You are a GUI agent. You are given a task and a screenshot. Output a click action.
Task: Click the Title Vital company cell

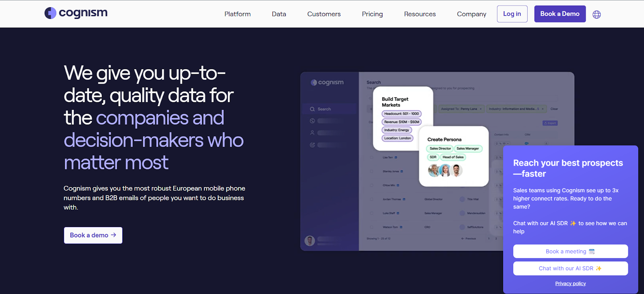click(x=473, y=199)
